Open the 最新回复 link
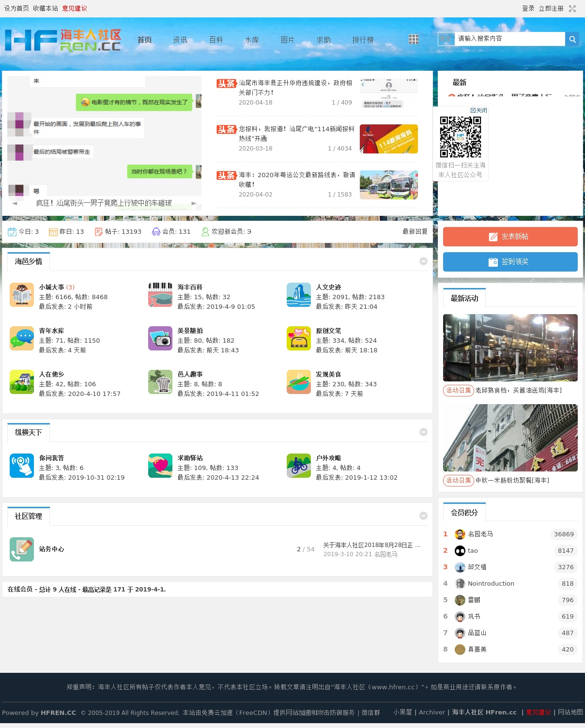The image size is (585, 728). pyautogui.click(x=415, y=232)
